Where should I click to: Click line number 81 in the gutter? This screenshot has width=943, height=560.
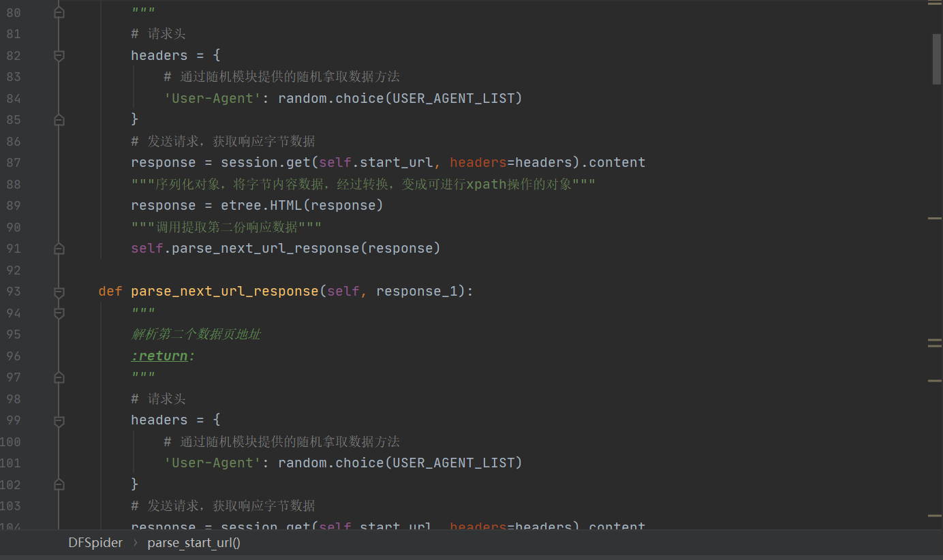point(14,34)
